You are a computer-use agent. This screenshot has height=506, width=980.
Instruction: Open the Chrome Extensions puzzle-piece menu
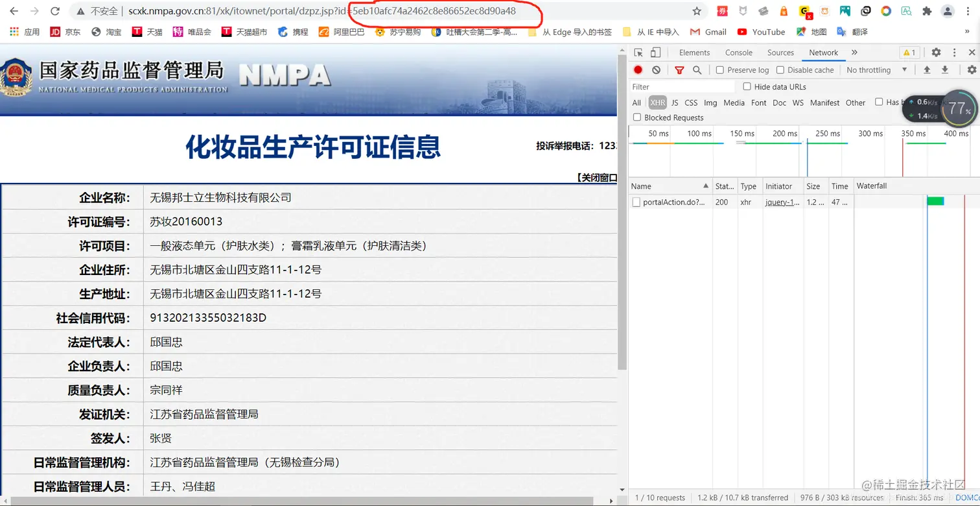point(927,11)
